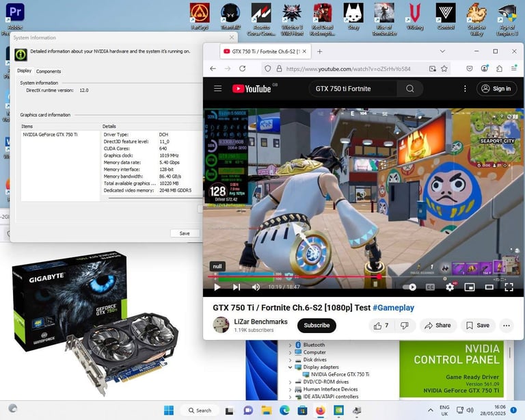
Task: Launch Witcher 3 Wild Hunt icon
Action: pyautogui.click(x=292, y=19)
